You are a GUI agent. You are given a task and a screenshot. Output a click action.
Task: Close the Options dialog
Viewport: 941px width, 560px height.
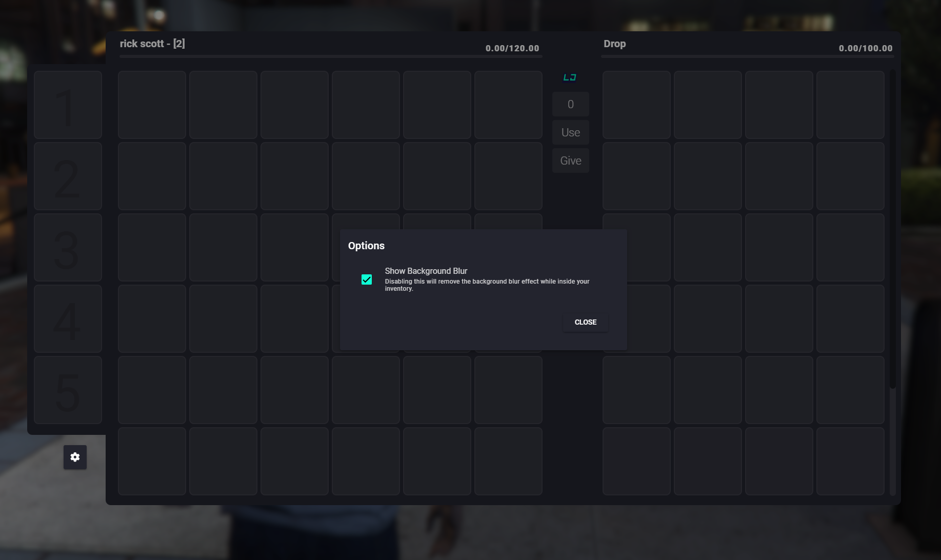point(586,322)
